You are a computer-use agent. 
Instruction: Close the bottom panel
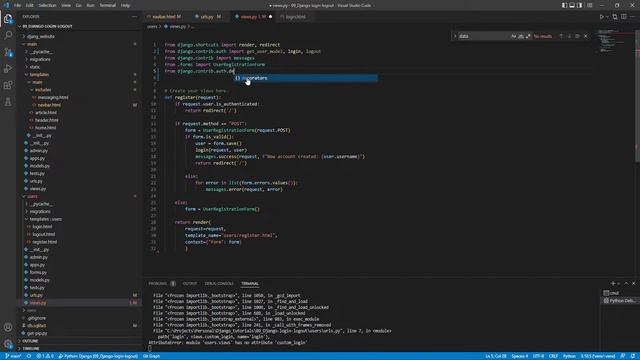(x=634, y=283)
